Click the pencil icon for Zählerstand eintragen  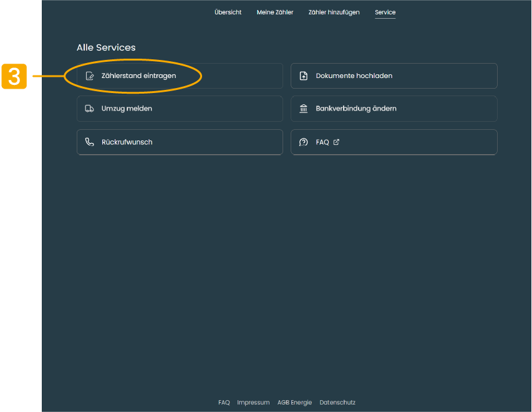pyautogui.click(x=89, y=76)
